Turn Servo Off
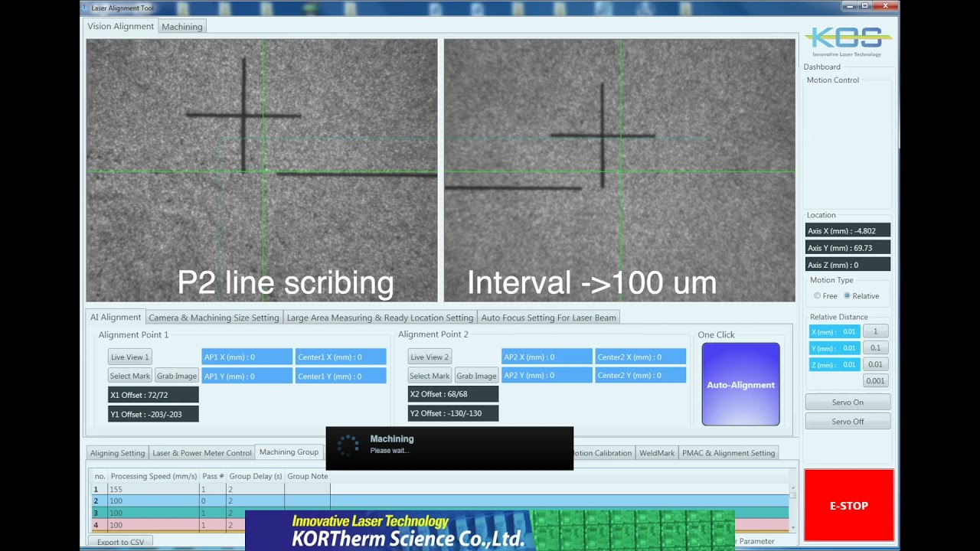 [848, 422]
